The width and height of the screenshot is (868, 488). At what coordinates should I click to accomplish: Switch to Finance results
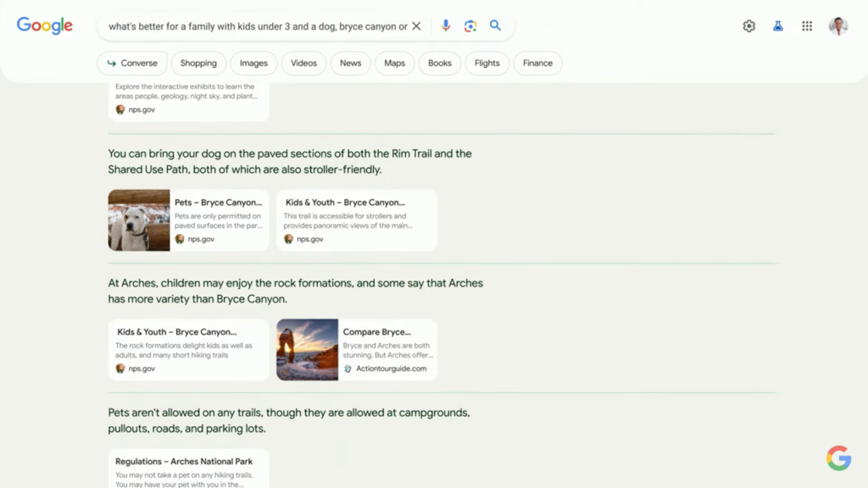[537, 63]
